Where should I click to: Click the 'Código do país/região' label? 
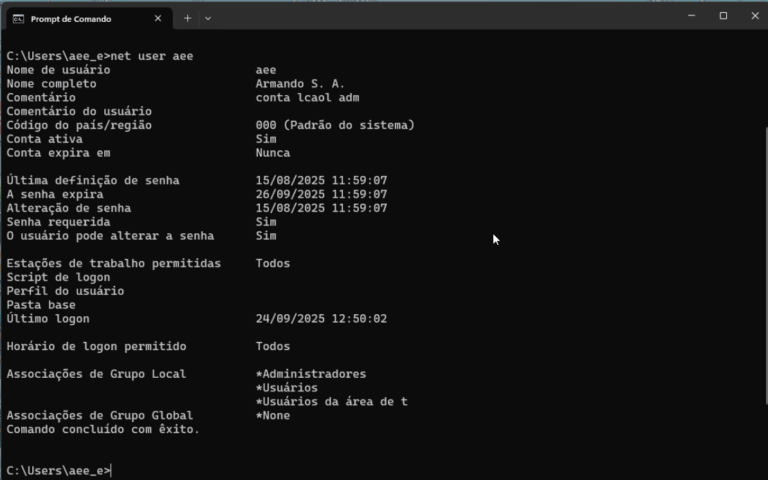click(x=79, y=125)
